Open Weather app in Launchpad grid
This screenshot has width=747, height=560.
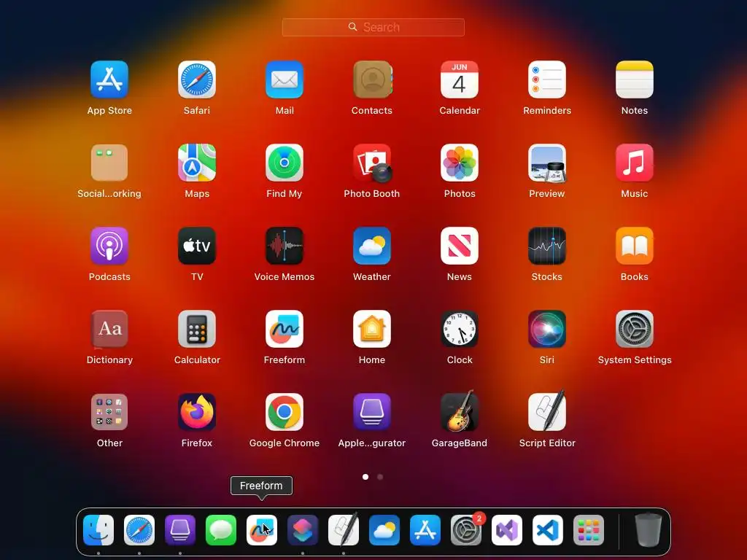click(x=372, y=246)
